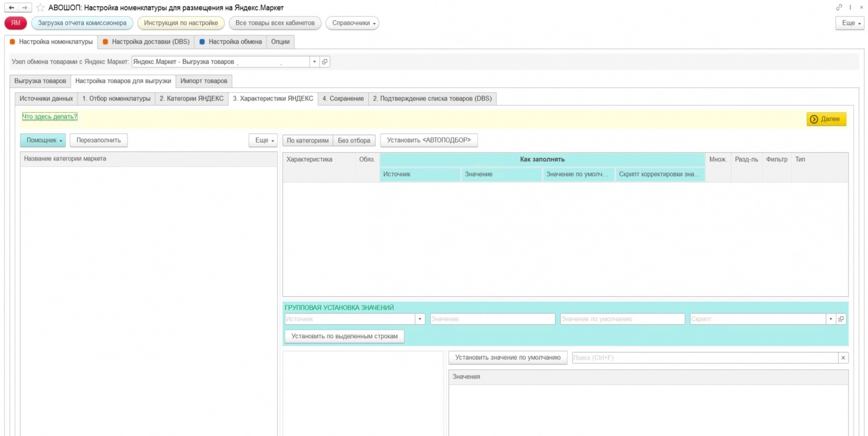Open the Скрипт field value form
Viewport: 868px width, 436px height.
click(841, 319)
